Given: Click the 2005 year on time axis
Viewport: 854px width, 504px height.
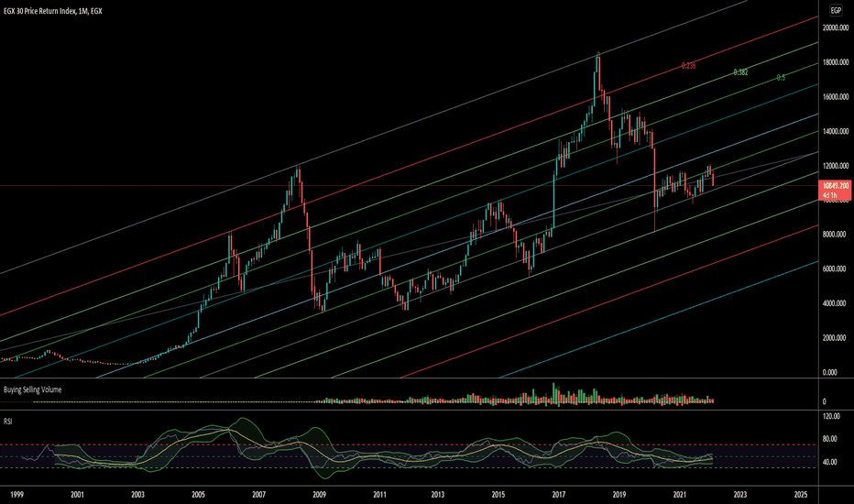Looking at the screenshot, I should (198, 495).
